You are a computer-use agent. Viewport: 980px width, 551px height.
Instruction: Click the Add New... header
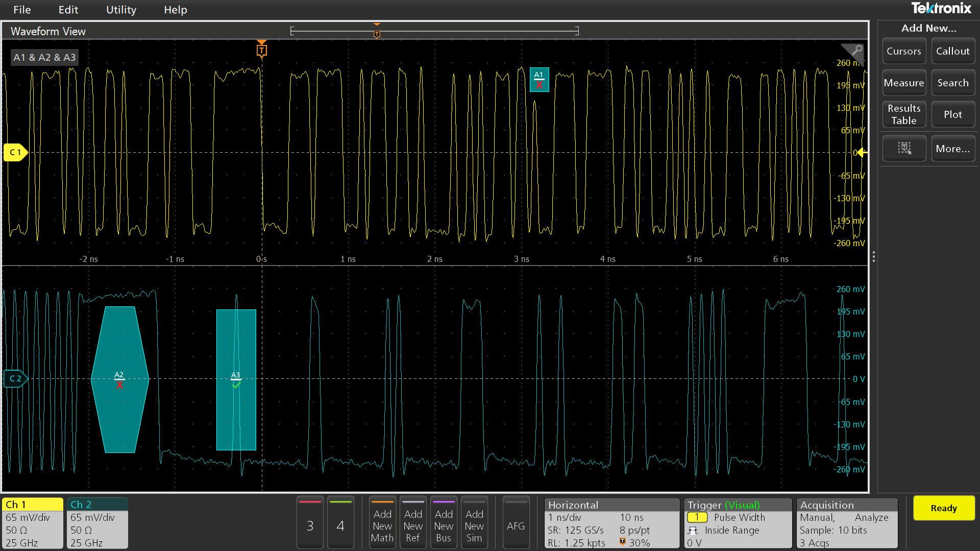pos(928,28)
